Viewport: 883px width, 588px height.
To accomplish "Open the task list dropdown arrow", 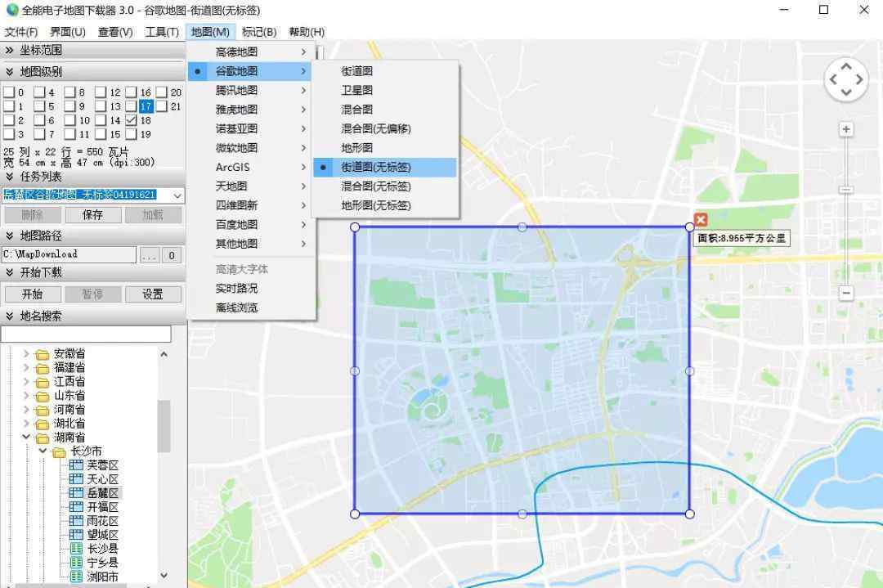I will [177, 195].
